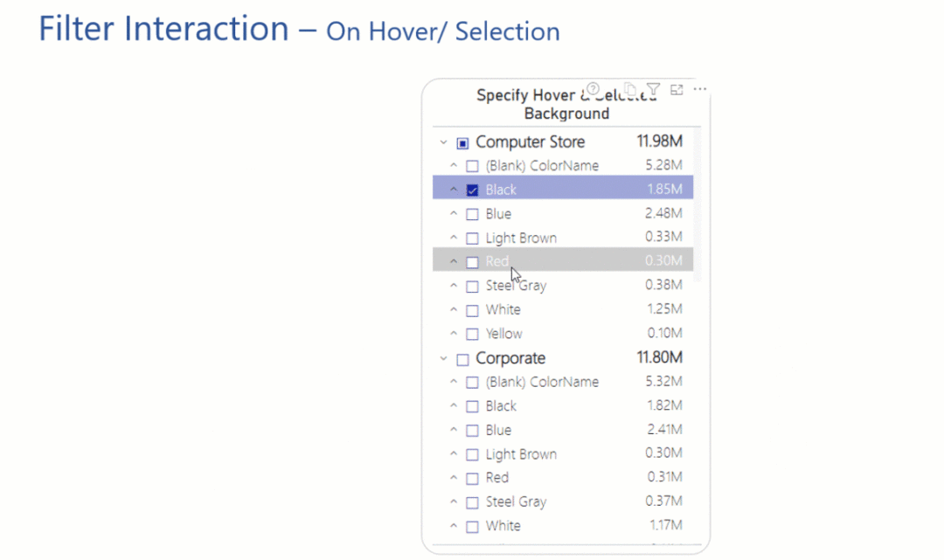Enter focus mode for the visual
Screen dimensions: 944x560
(x=676, y=88)
